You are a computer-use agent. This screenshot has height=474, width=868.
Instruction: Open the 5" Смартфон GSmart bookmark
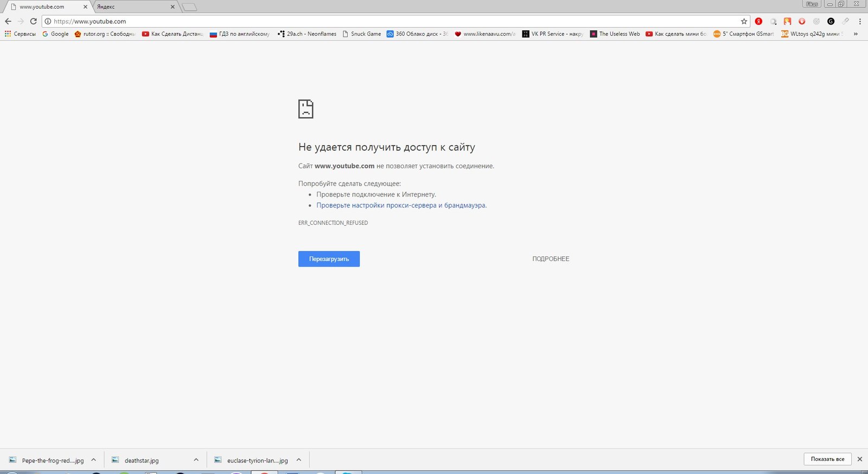pos(744,34)
